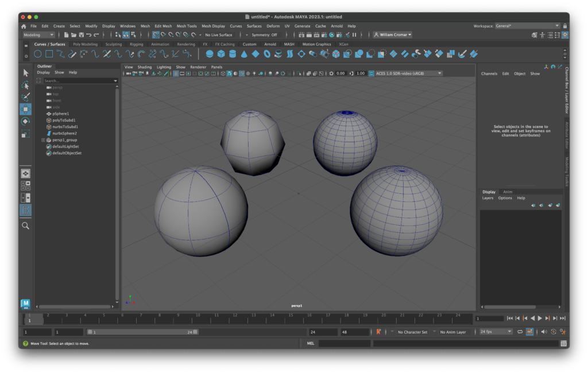Click the NURBS Square shelf icon
Image resolution: width=588 pixels, height=373 pixels.
pyautogui.click(x=49, y=54)
